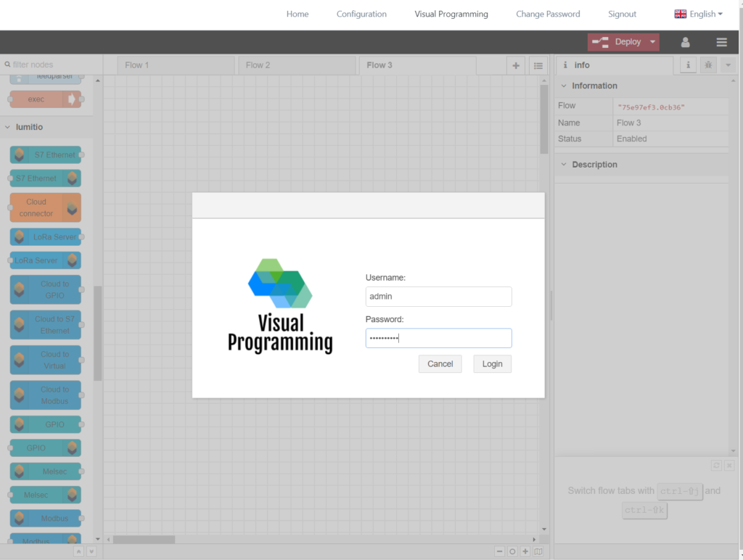Select the Cloud connector node
Screen dimensions: 743x560
46,207
